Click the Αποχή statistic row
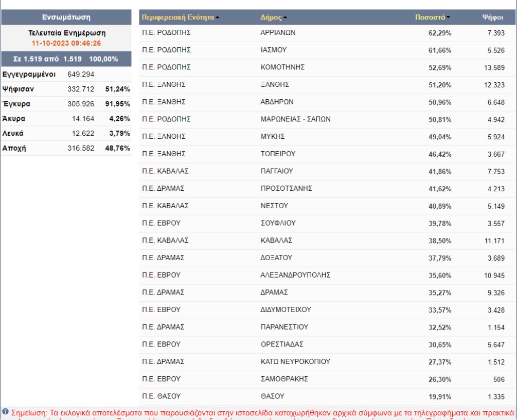This screenshot has width=517, height=420. pyautogui.click(x=66, y=148)
